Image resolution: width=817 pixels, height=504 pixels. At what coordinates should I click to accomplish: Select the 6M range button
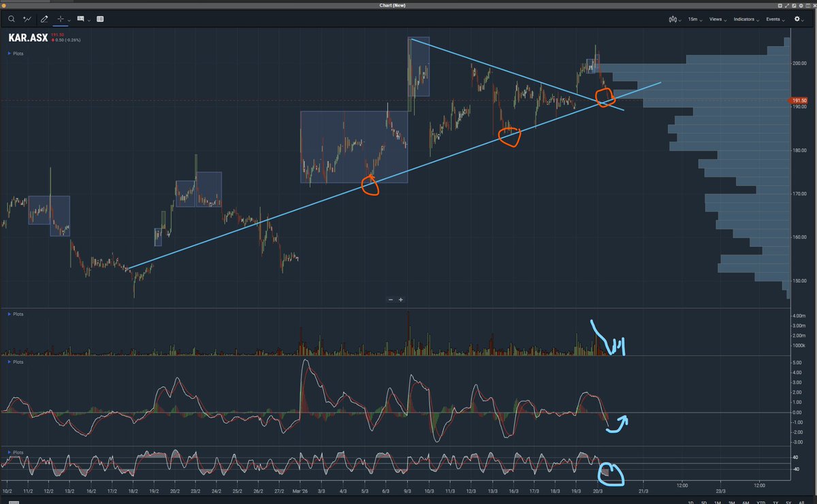pos(746,501)
